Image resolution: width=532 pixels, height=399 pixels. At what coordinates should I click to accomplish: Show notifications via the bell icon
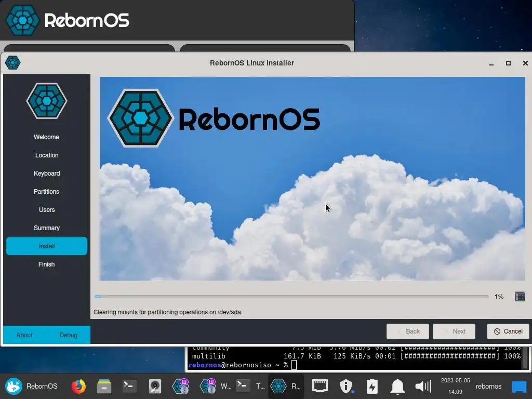pos(397,386)
